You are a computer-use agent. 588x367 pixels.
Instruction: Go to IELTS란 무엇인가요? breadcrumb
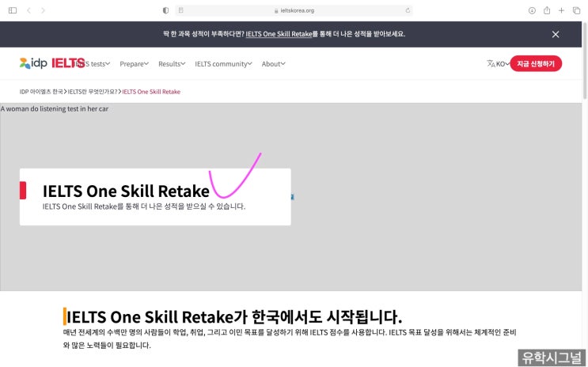(93, 92)
